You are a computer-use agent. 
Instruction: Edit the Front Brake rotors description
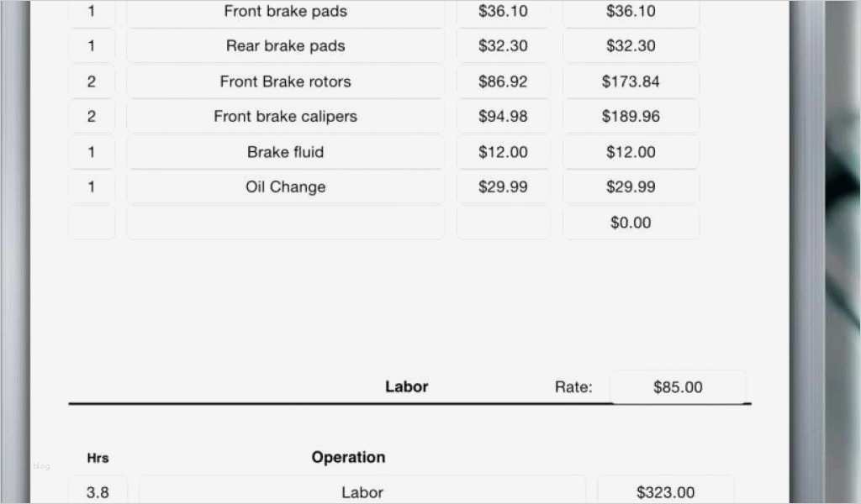(285, 81)
